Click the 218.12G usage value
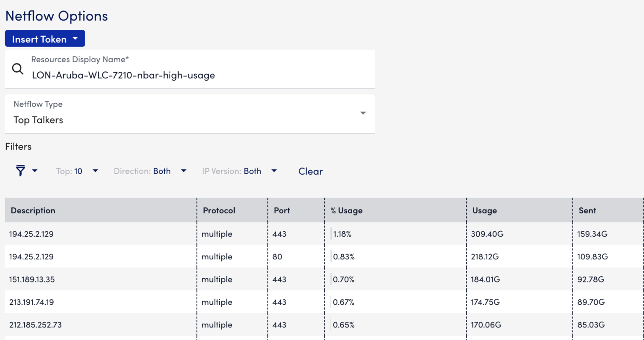This screenshot has width=644, height=340. (485, 257)
